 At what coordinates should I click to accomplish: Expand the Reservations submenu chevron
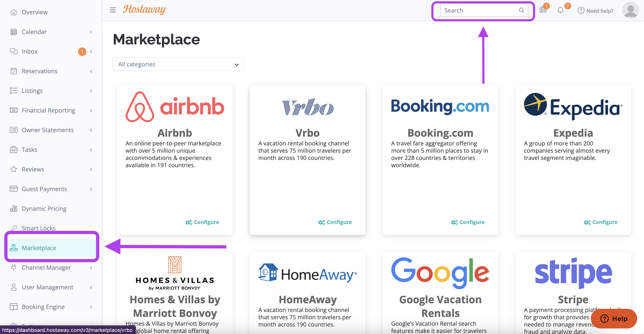91,71
